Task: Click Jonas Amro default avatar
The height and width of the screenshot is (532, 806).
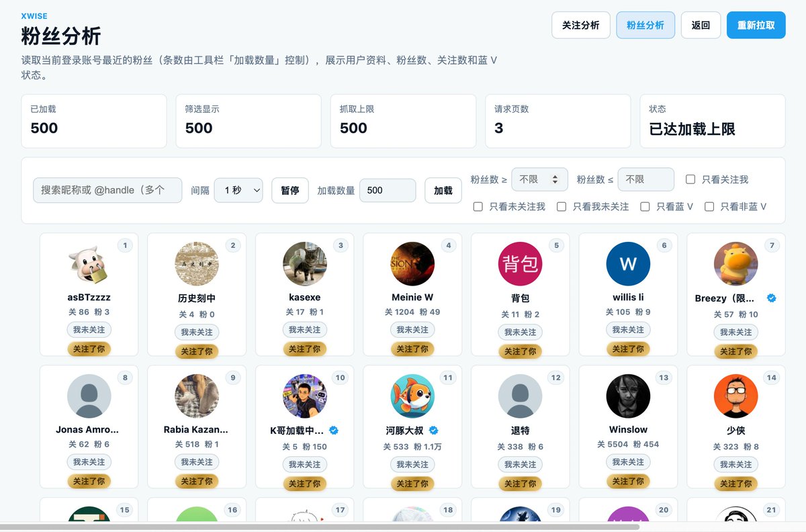Action: tap(89, 396)
